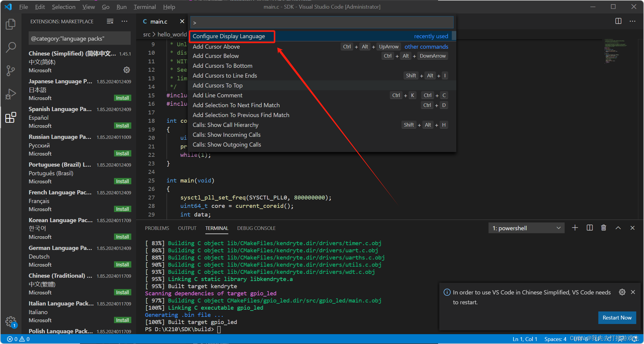Click the Ln 1, Col 1 status item

pyautogui.click(x=525, y=339)
